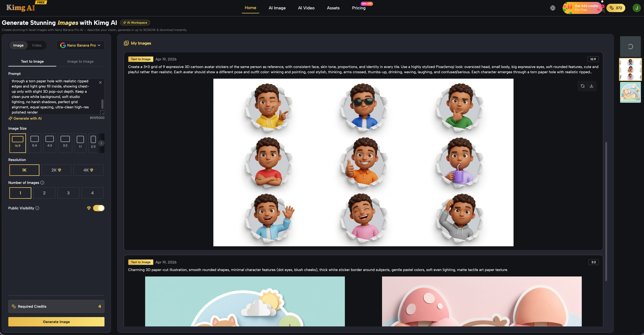Click the My Images panel icon

(x=127, y=43)
